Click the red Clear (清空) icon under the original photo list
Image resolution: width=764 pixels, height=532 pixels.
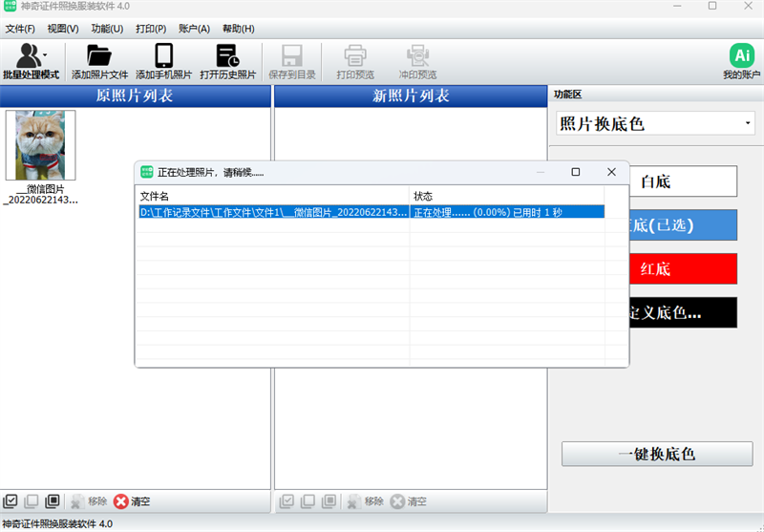coord(121,501)
